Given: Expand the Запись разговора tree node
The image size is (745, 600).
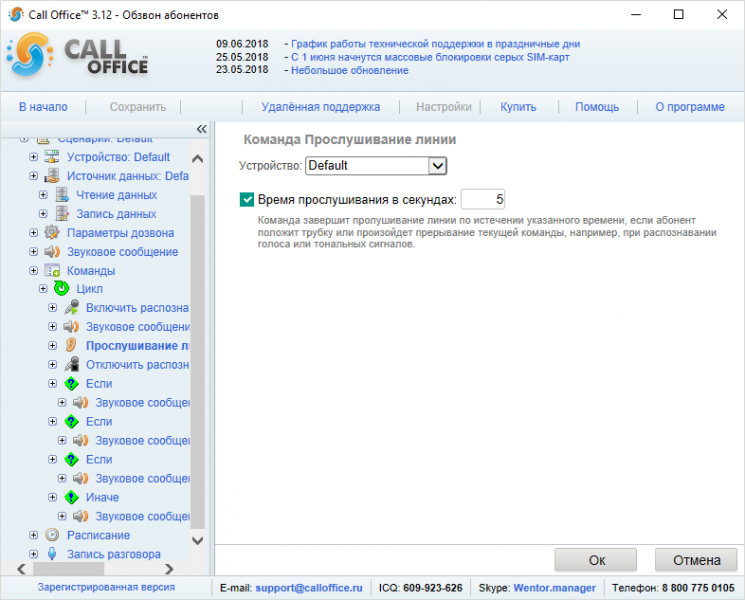Looking at the screenshot, I should tap(33, 554).
